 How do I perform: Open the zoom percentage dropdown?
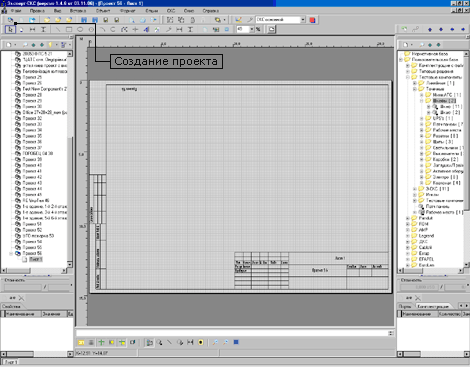tap(251, 29)
